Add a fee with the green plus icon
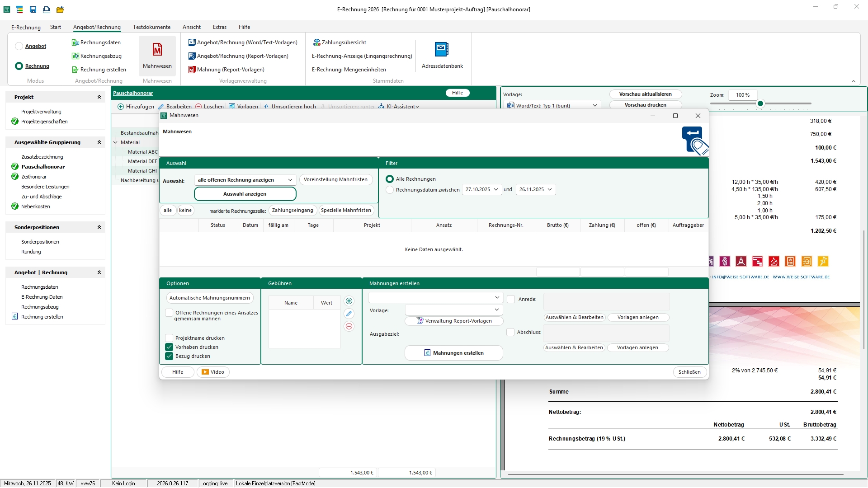This screenshot has height=488, width=868. click(349, 301)
